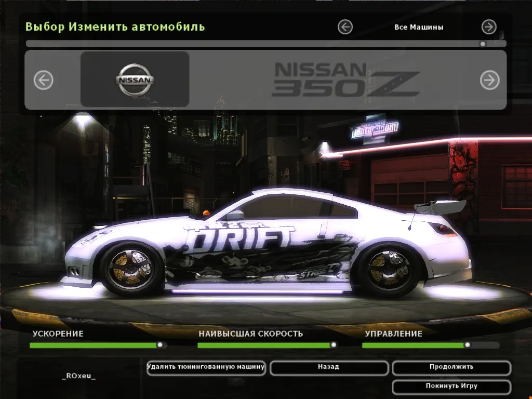Viewport: 532px width, 399px height.
Task: Click the Наивысшая скорость stat bar
Action: tap(268, 345)
